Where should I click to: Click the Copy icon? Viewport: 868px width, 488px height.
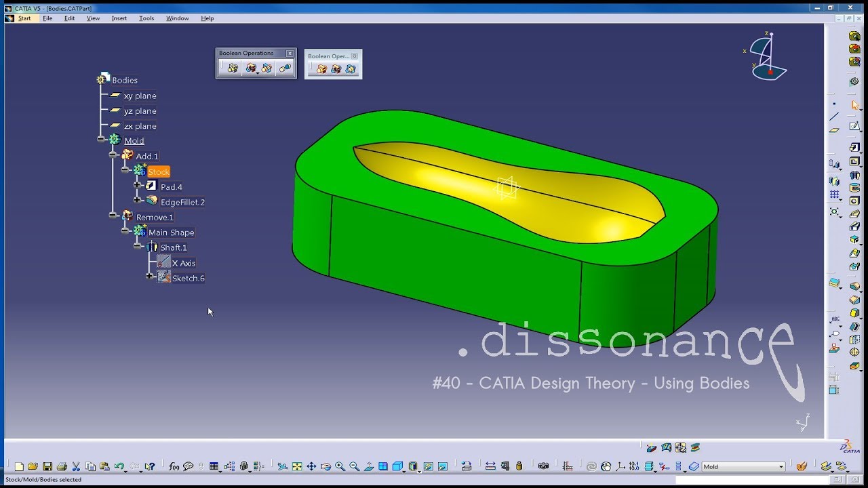[x=90, y=466]
